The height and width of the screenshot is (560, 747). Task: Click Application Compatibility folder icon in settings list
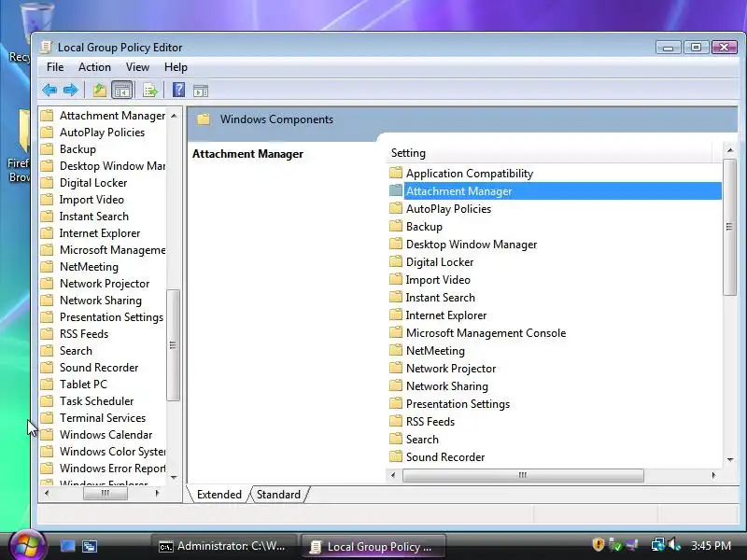(395, 173)
